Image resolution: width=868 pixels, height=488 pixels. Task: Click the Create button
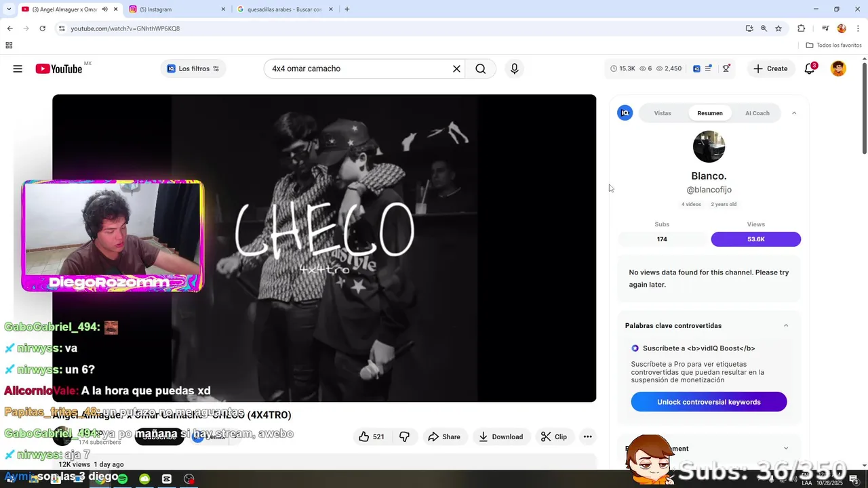770,68
